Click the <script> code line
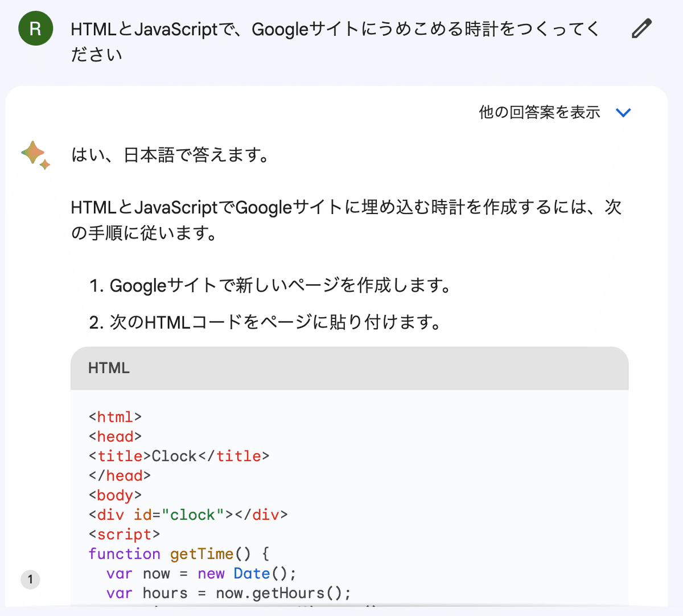Viewport: 683px width, 616px height. tap(124, 535)
